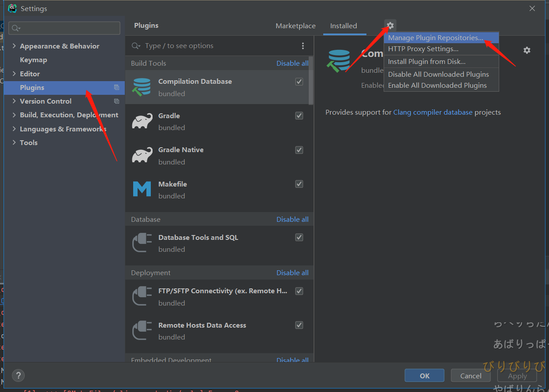Click the OK button

pos(425,376)
